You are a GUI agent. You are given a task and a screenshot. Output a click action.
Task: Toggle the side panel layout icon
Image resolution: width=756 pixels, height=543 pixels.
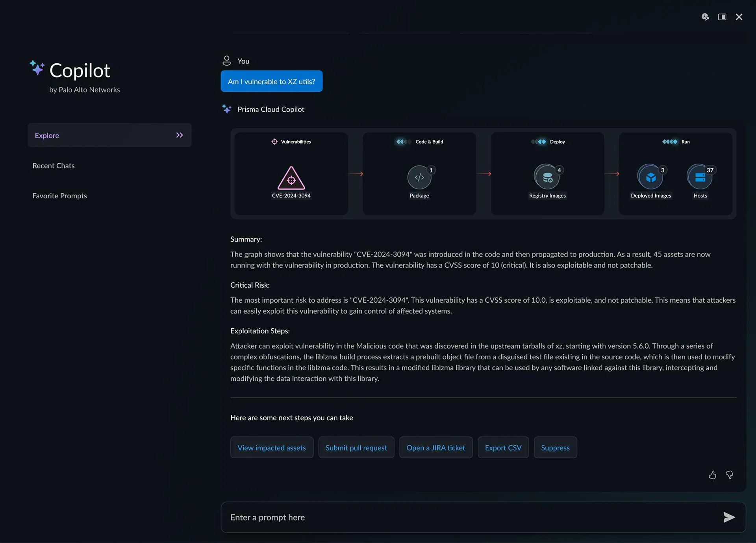pyautogui.click(x=722, y=17)
